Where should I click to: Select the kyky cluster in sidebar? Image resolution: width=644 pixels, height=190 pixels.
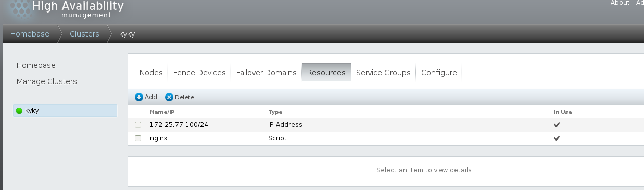click(x=65, y=111)
